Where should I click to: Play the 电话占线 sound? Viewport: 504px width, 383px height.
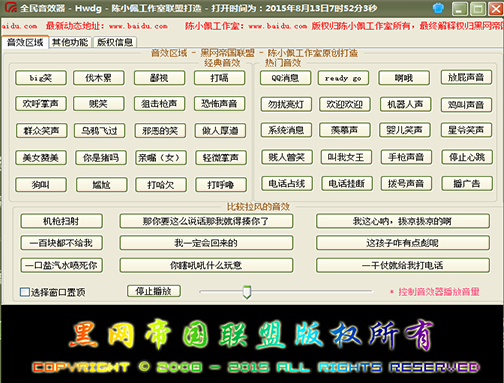tap(287, 183)
